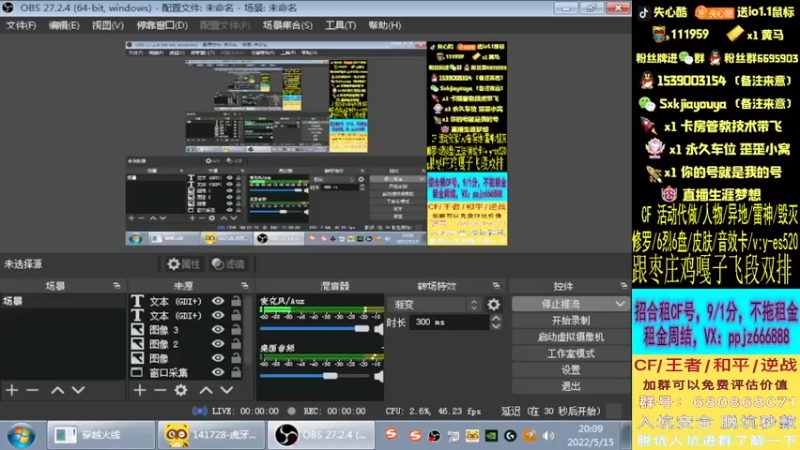
Task: Move scene up in the 场景 panel
Action: pos(58,390)
